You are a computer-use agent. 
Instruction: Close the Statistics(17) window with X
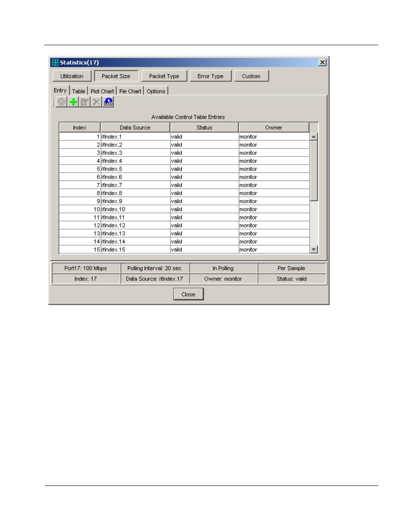322,62
